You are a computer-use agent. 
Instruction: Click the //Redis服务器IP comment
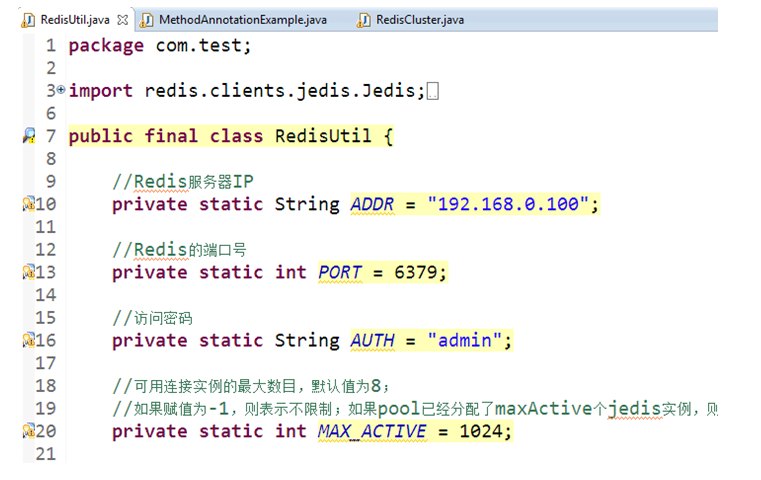(x=182, y=182)
